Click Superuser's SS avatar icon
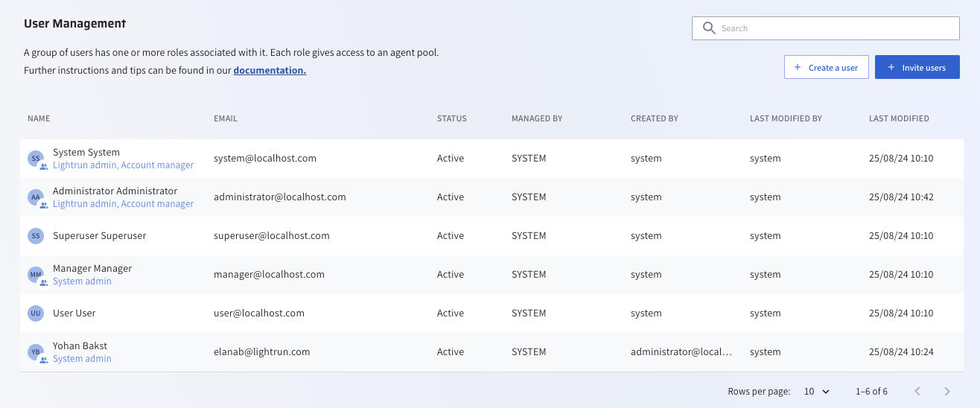 [x=35, y=236]
